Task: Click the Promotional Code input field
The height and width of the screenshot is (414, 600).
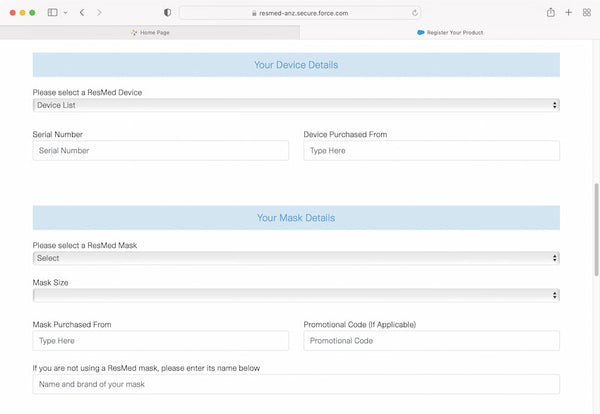Action: click(x=432, y=341)
